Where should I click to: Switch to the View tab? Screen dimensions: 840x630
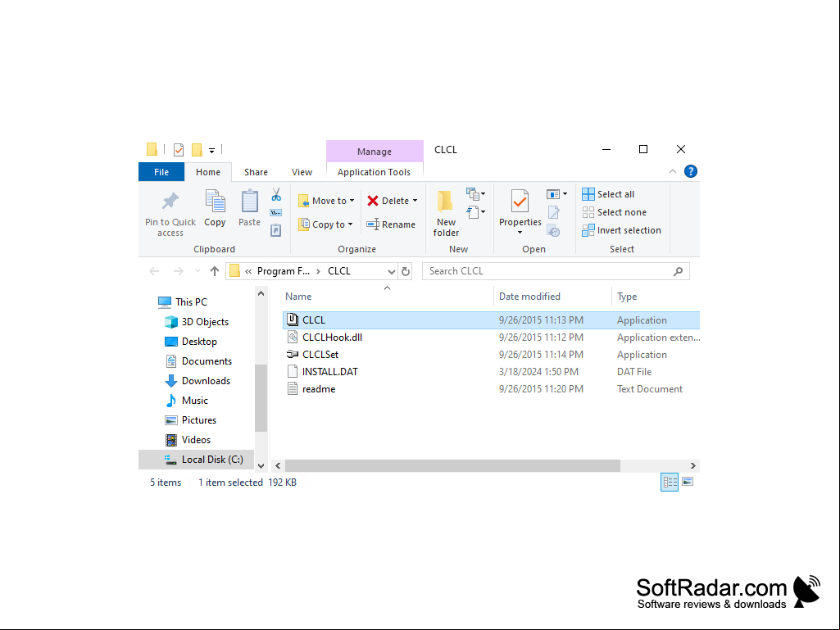pos(302,172)
